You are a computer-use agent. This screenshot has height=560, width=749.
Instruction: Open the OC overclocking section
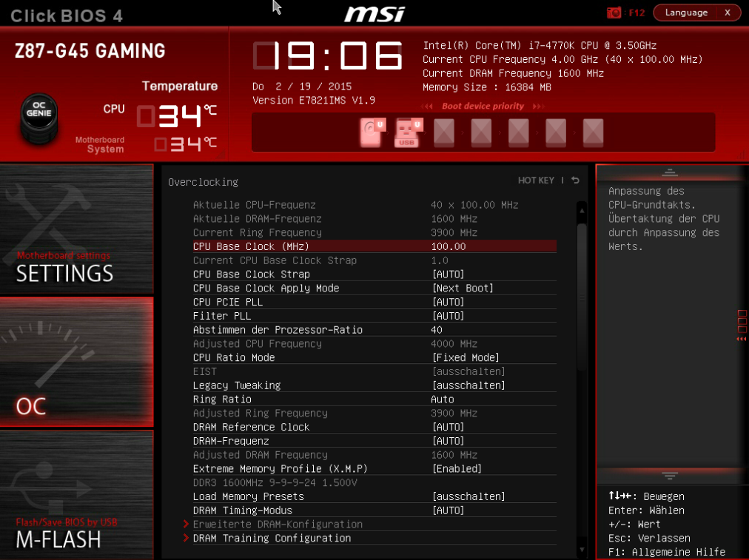(x=76, y=362)
